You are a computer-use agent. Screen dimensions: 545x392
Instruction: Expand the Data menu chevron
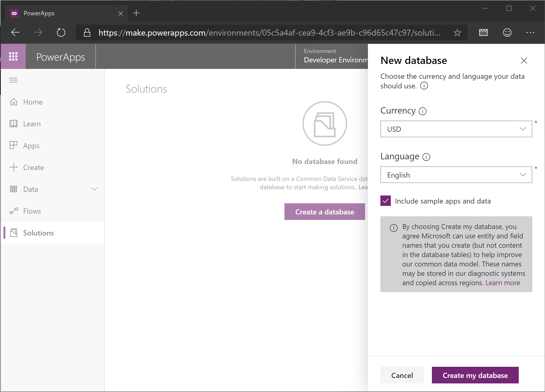[x=94, y=189]
